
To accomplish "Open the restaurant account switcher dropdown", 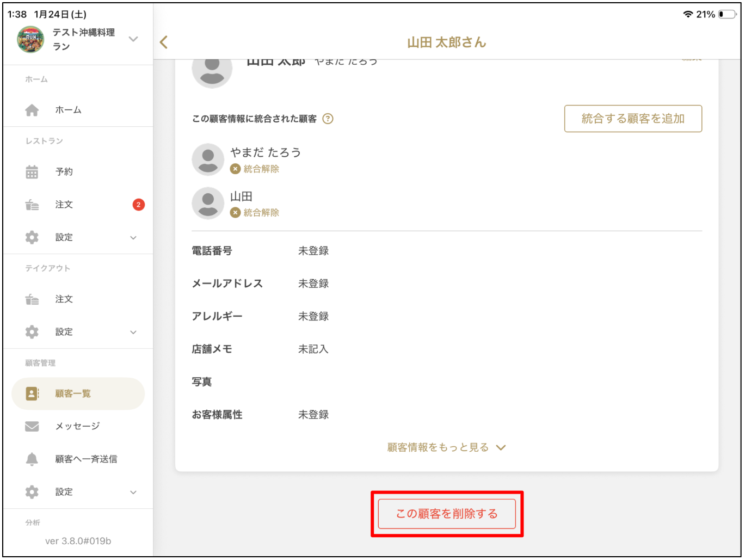I will pos(133,39).
